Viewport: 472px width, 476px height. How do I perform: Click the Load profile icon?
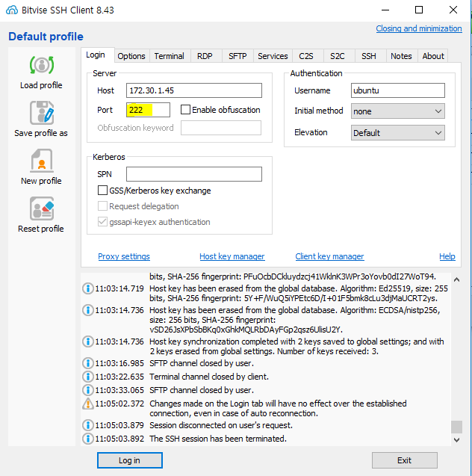pyautogui.click(x=42, y=65)
